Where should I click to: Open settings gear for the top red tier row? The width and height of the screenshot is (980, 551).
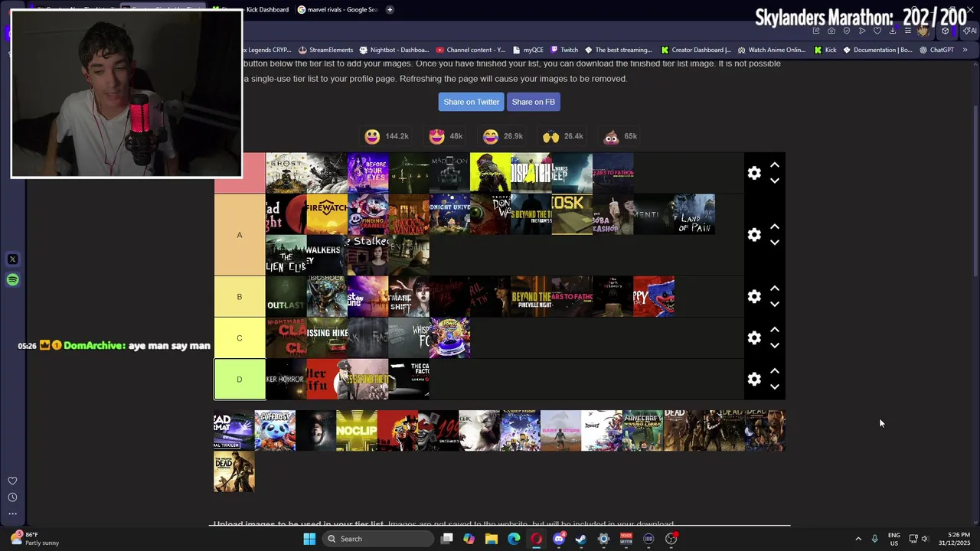[x=754, y=173]
